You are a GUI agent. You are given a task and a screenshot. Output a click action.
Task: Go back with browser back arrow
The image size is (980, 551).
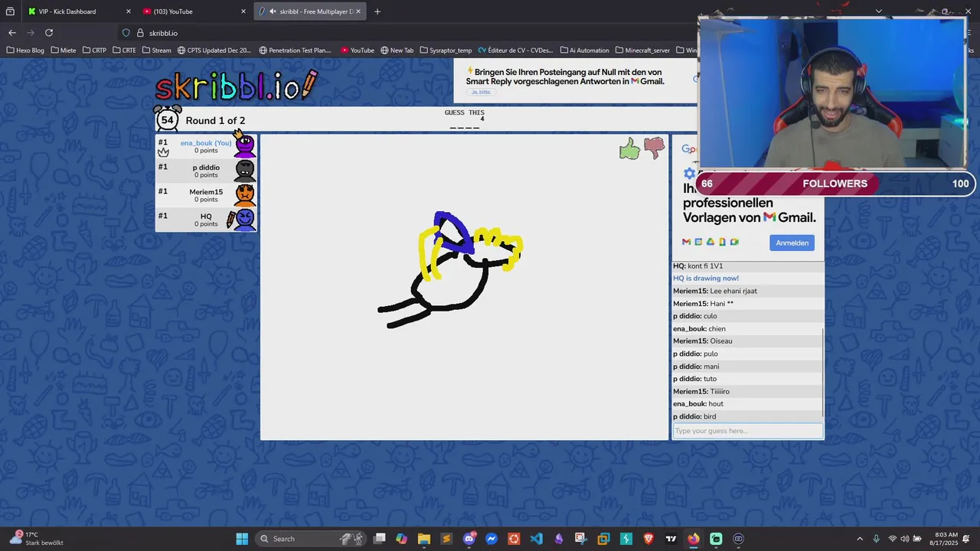[11, 33]
